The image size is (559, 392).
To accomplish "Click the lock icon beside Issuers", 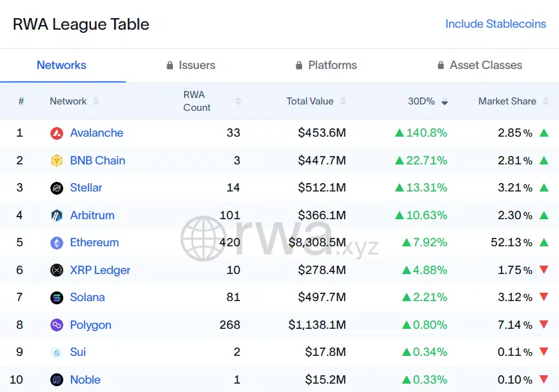I will (170, 65).
